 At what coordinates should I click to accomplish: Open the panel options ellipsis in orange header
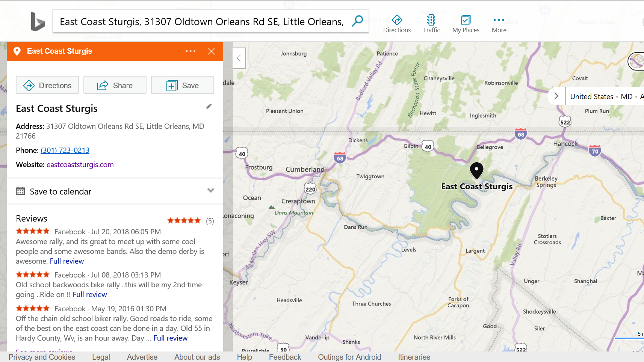[x=190, y=51]
